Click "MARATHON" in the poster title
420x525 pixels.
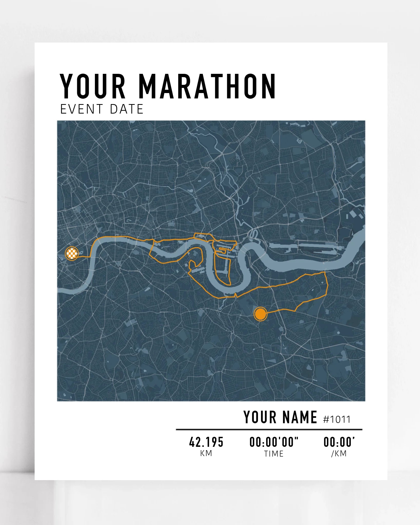pyautogui.click(x=207, y=86)
